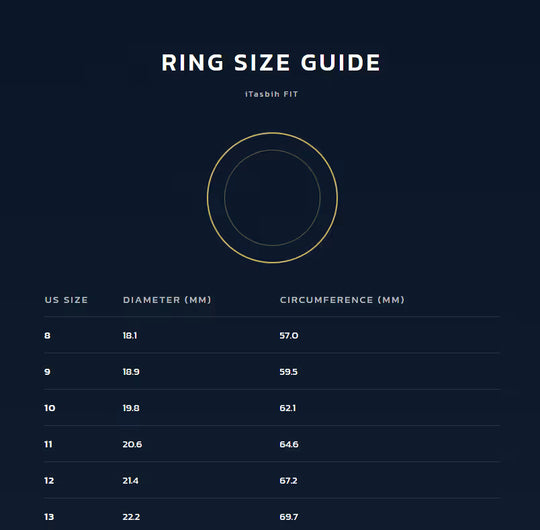Viewport: 540px width, 530px height.
Task: Select the US size 8 row
Action: (x=272, y=335)
